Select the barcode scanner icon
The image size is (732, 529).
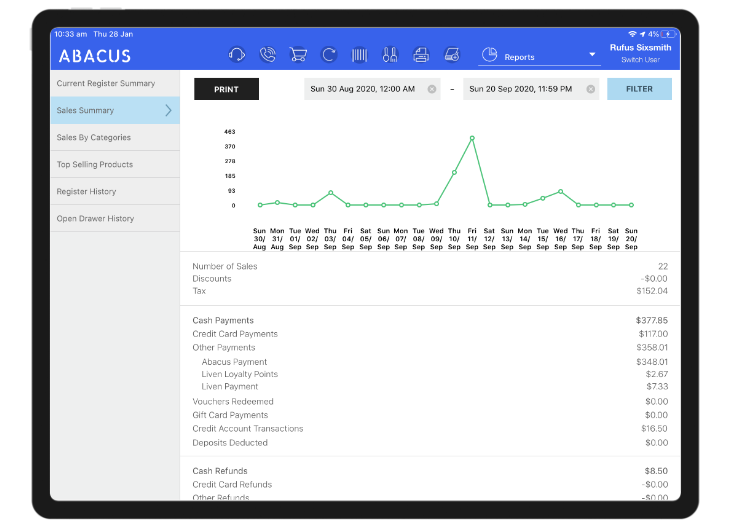click(x=359, y=56)
